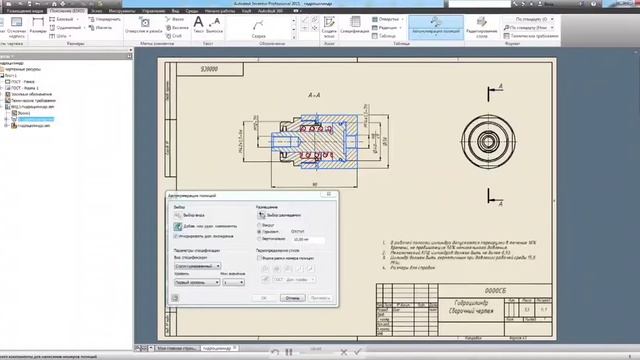Open the Вид ribbon tab
640x360 pixels.
(x=175, y=11)
